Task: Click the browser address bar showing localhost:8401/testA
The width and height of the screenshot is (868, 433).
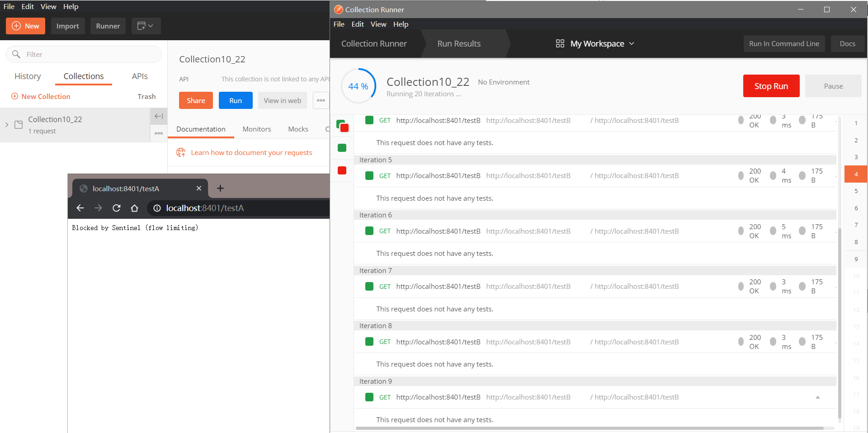Action: 238,208
